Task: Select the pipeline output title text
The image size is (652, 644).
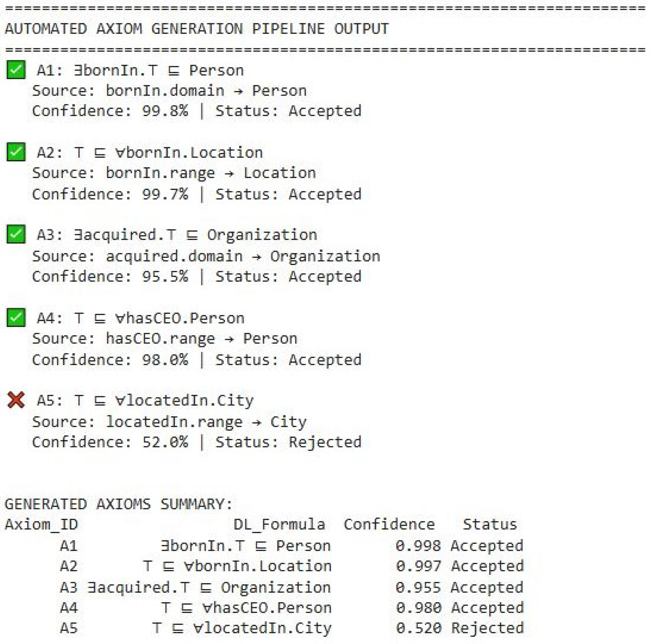Action: pos(197,29)
